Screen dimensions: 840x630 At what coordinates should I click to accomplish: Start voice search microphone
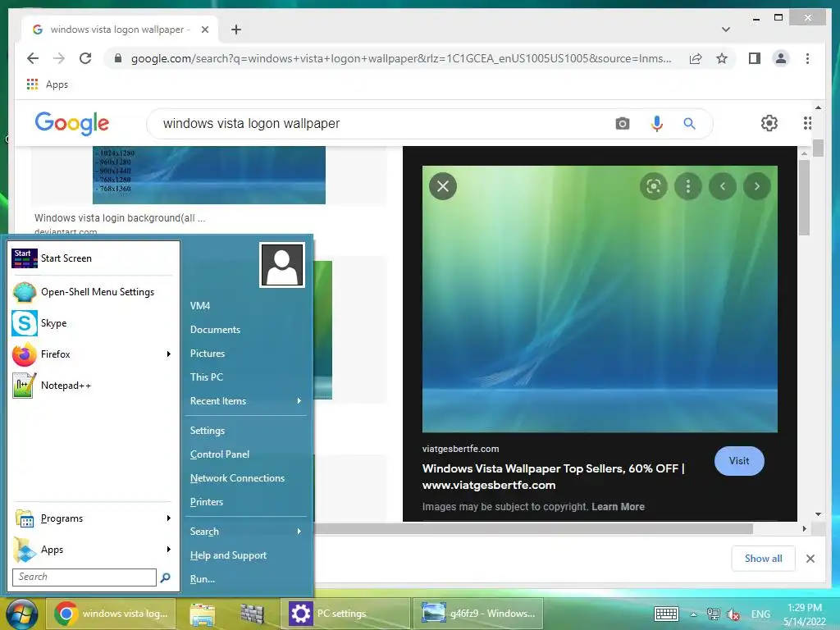(x=657, y=124)
